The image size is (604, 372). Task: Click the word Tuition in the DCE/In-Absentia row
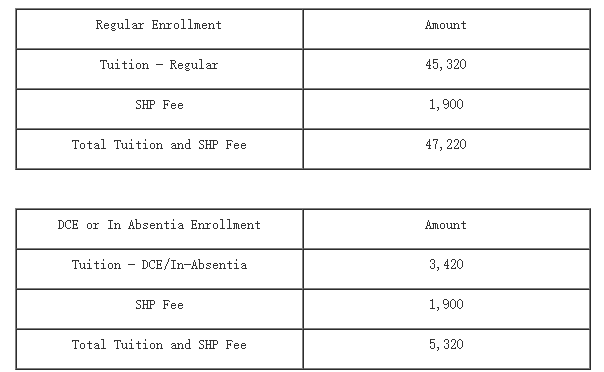coord(96,265)
